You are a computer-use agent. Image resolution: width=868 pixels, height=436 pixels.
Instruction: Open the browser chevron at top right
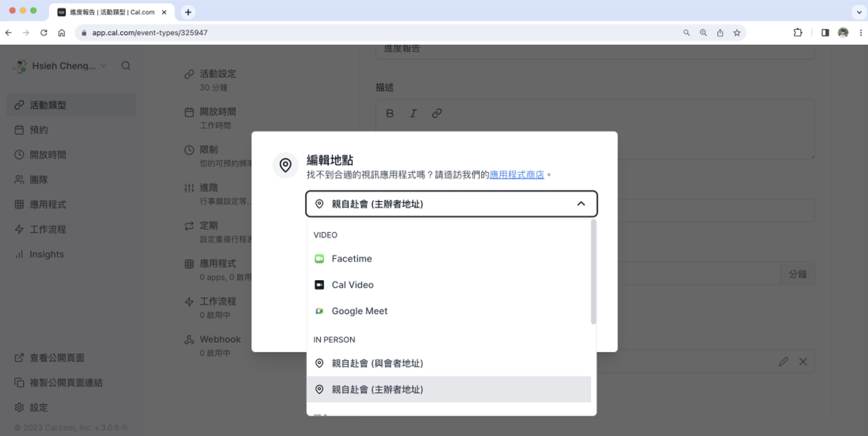coord(859,12)
